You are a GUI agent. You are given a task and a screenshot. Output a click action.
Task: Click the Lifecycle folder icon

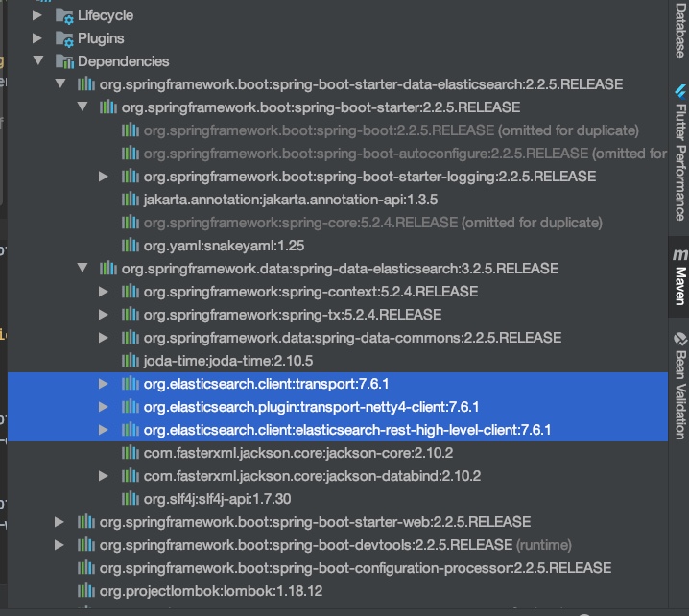point(63,15)
